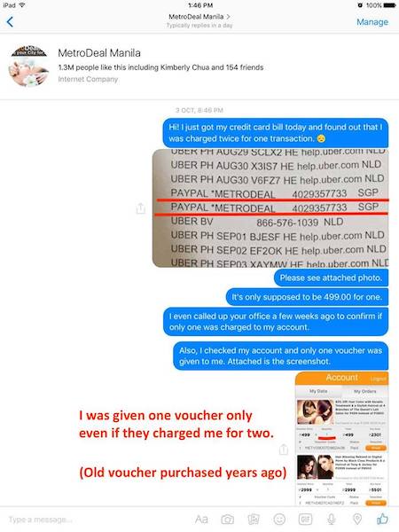The image size is (399, 532).
Task: Open the emoji smiley picker
Action: 279,519
